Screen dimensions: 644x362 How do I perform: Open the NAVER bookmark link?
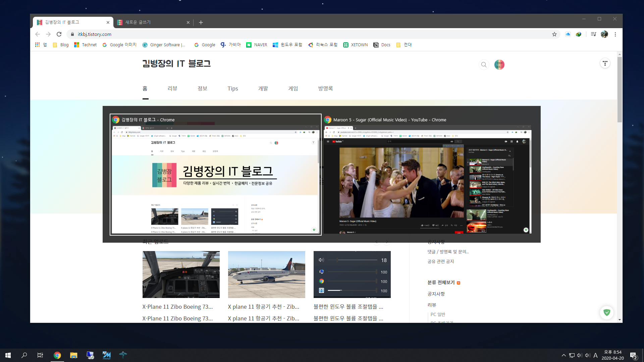[257, 45]
